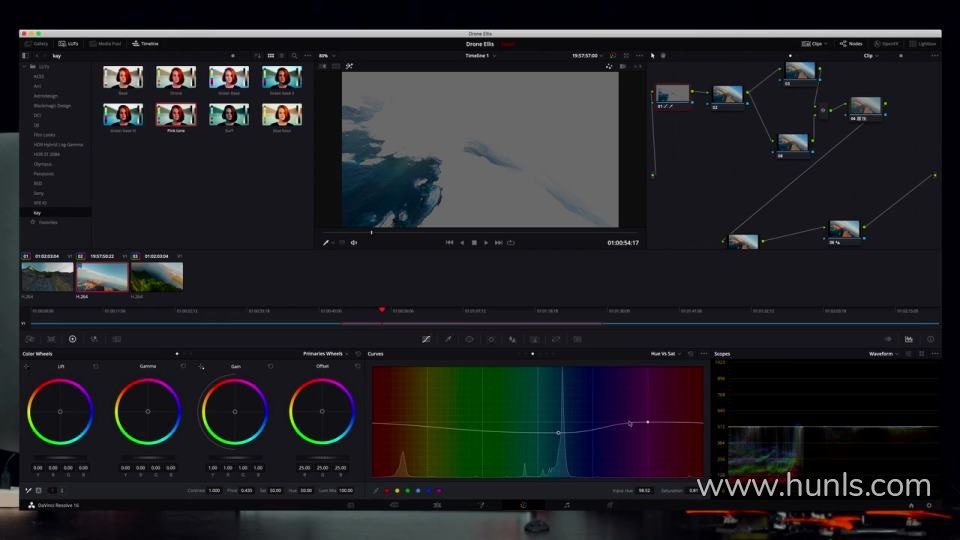Screen dimensions: 960x540
Task: Open the RGB Mixer palette icon
Action: [94, 339]
